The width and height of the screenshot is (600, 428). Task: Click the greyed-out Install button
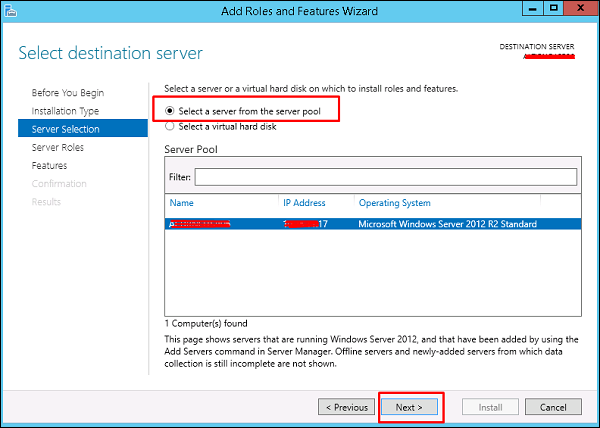pyautogui.click(x=490, y=407)
